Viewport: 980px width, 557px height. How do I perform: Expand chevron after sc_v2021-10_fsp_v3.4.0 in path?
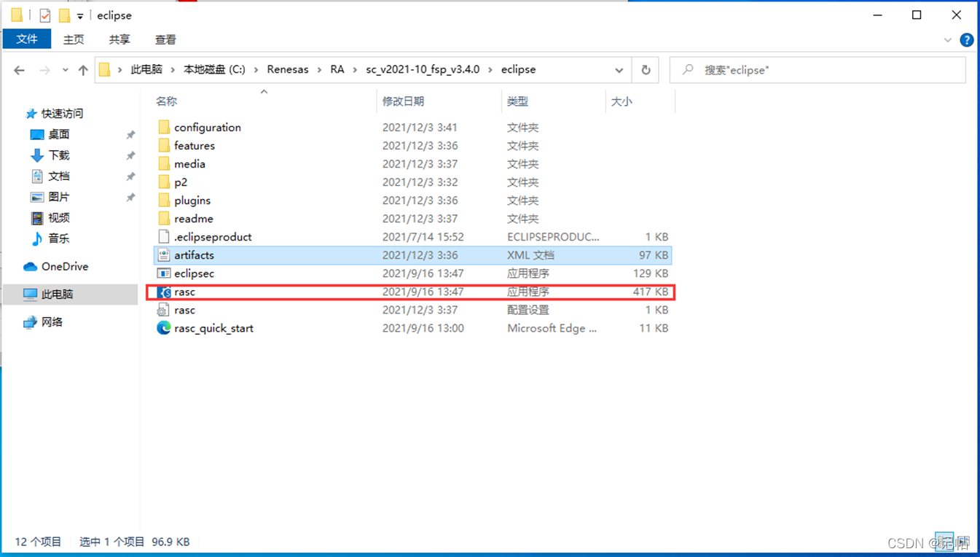(x=490, y=70)
